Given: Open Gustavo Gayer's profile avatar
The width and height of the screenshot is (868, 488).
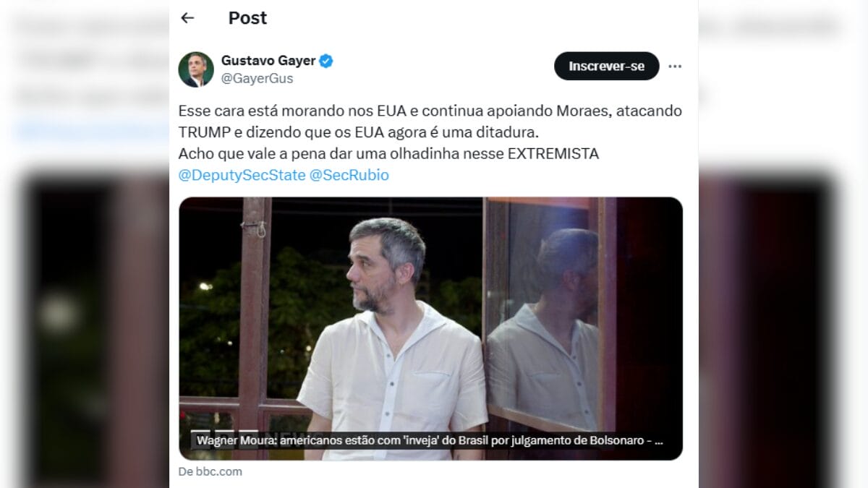Looking at the screenshot, I should (196, 69).
